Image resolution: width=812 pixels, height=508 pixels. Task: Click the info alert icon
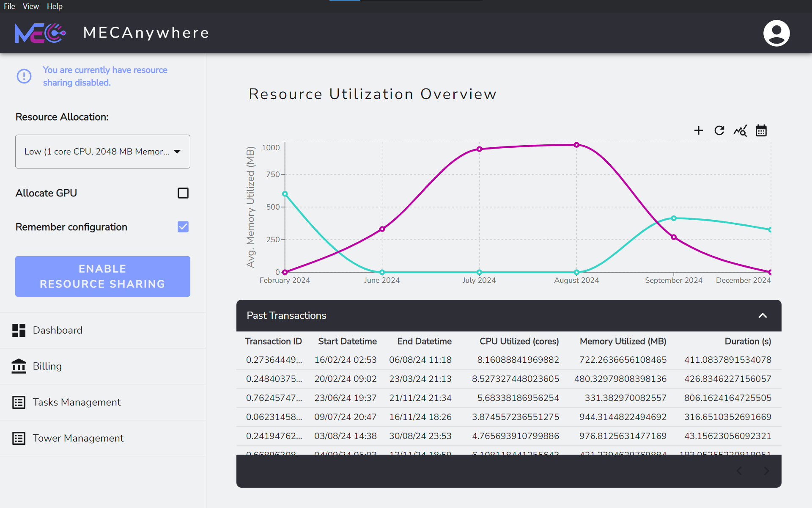pyautogui.click(x=24, y=76)
